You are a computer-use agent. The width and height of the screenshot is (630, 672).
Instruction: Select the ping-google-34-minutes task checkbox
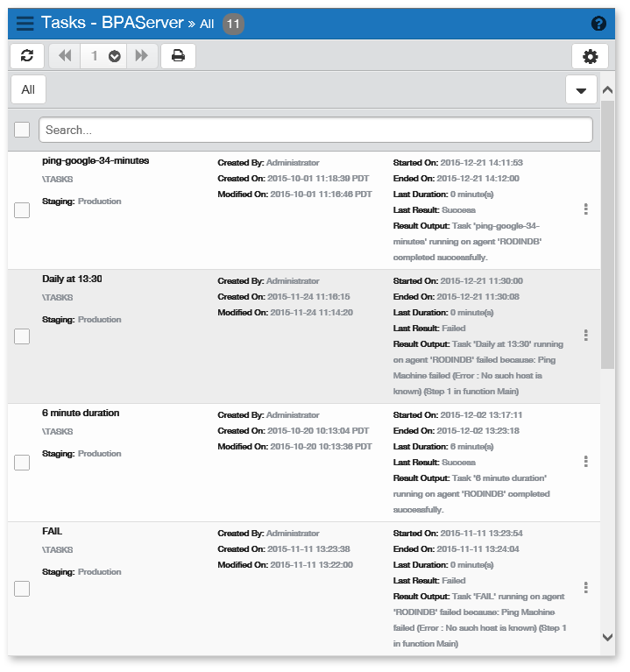click(22, 210)
